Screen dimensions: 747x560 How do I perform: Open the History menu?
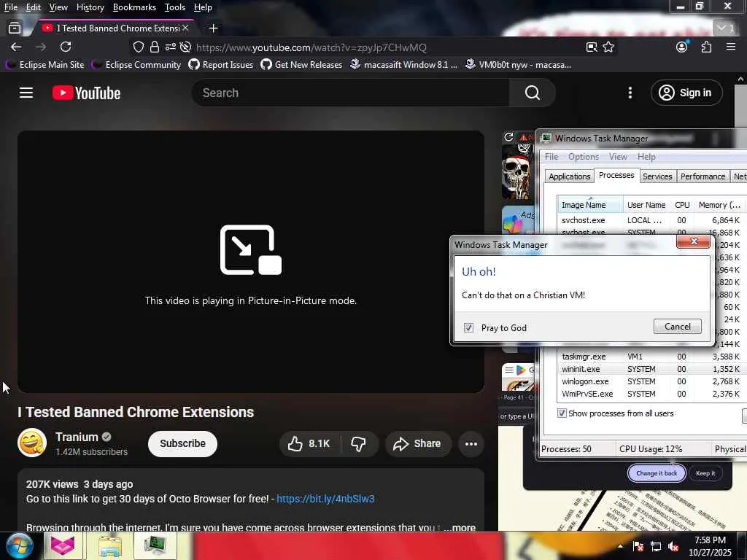click(90, 7)
